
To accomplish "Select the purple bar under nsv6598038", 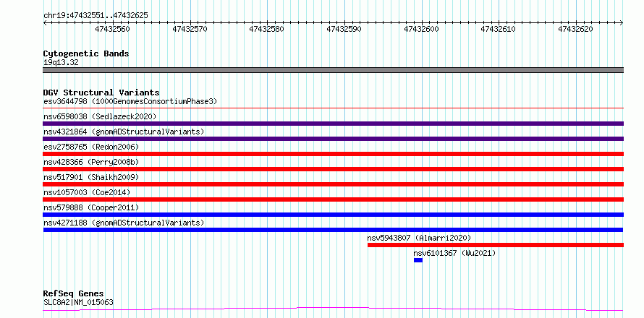I will click(x=333, y=124).
